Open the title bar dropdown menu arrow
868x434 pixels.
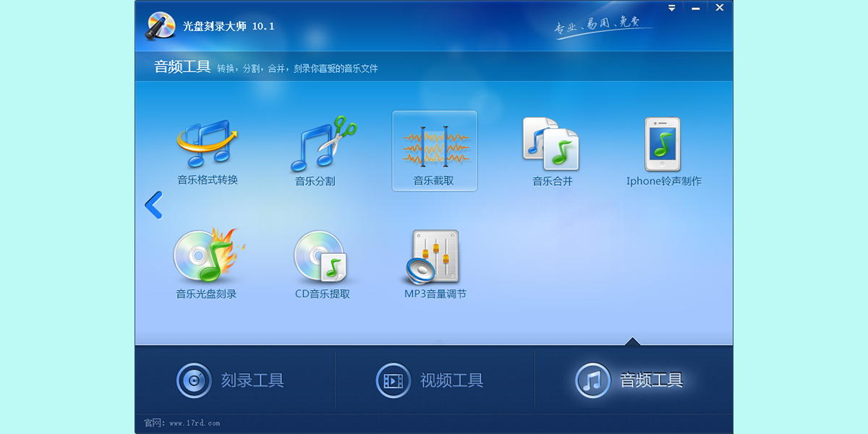[x=671, y=7]
